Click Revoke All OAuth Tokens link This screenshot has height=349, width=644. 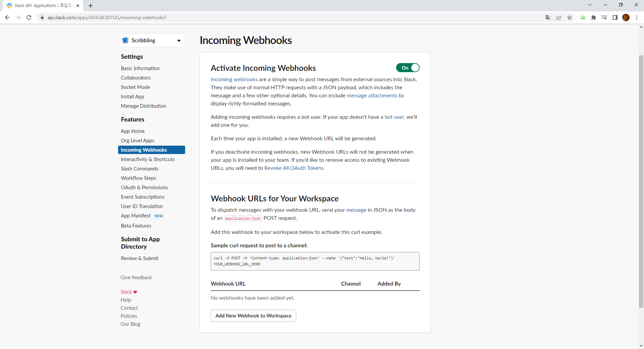pyautogui.click(x=294, y=168)
